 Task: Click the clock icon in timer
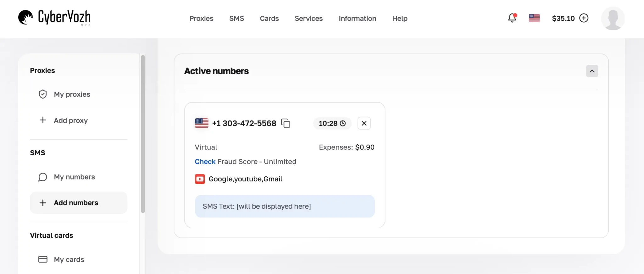343,123
